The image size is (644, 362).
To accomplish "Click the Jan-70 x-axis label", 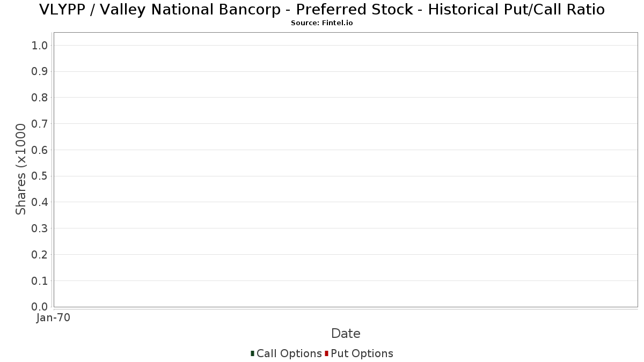I will point(53,318).
